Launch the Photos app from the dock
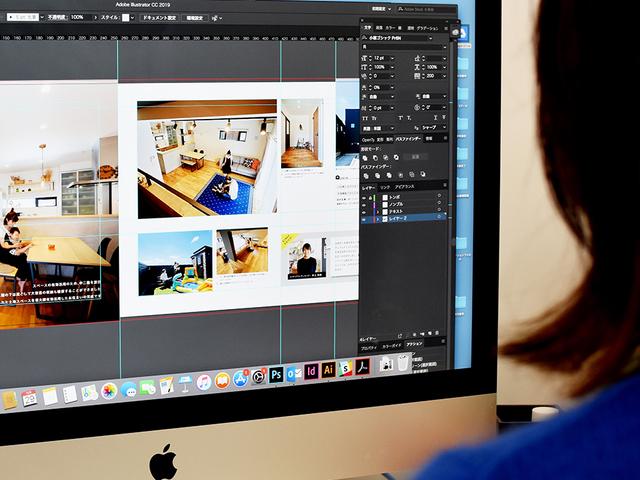The image size is (640, 480). (x=109, y=391)
